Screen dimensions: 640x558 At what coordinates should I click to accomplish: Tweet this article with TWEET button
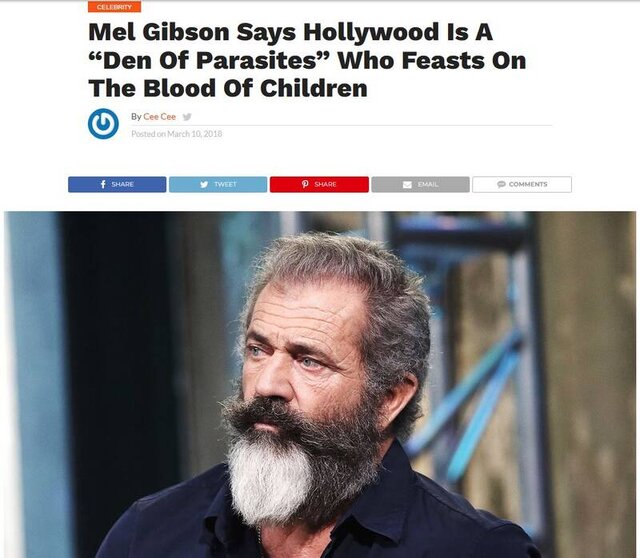(x=218, y=184)
